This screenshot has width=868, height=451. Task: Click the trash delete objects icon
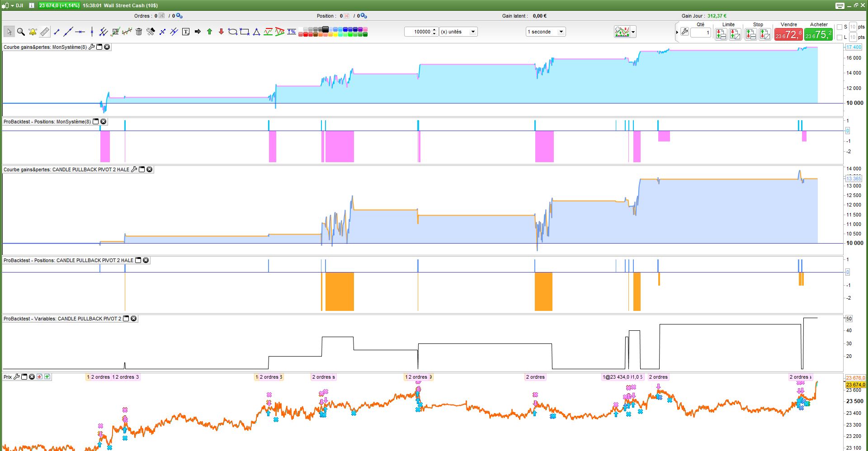[139, 32]
